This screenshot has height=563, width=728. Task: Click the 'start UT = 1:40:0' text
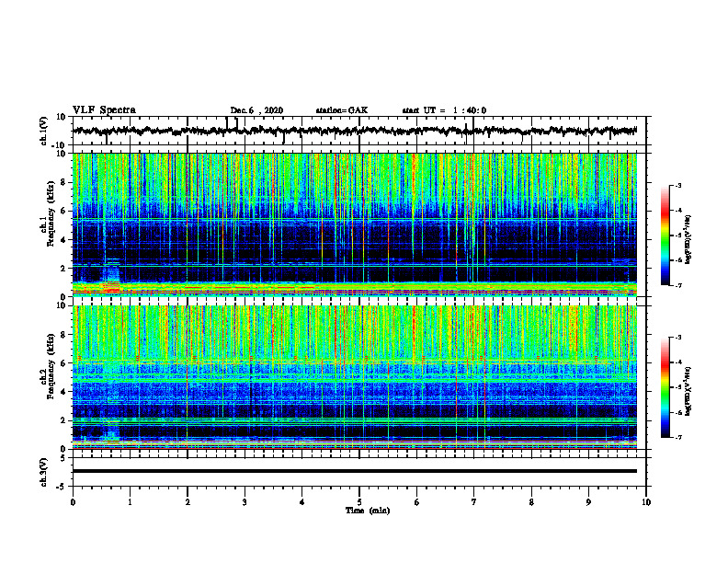tap(444, 110)
